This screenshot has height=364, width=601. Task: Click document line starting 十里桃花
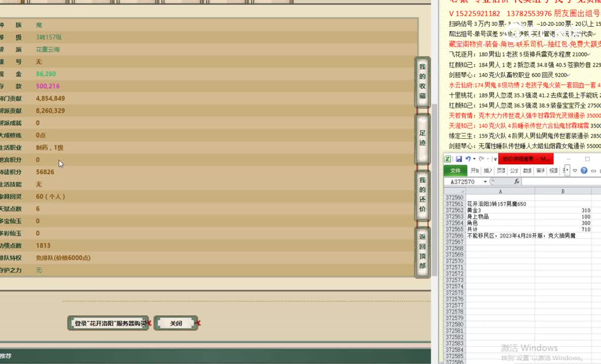click(x=525, y=95)
